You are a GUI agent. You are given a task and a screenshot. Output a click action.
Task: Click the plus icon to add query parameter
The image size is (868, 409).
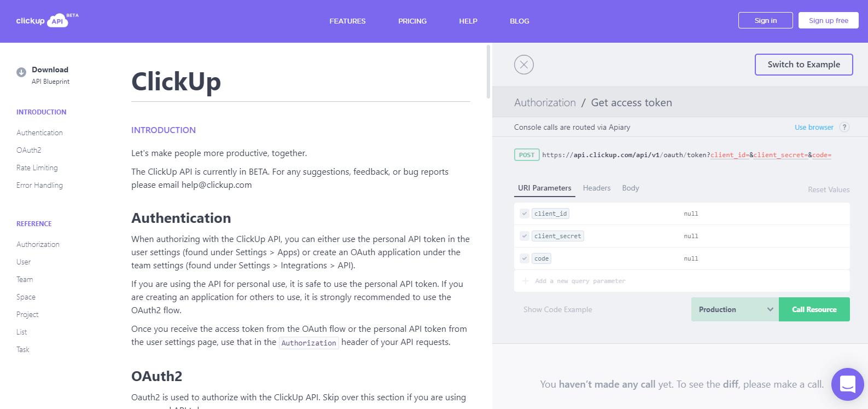[525, 281]
